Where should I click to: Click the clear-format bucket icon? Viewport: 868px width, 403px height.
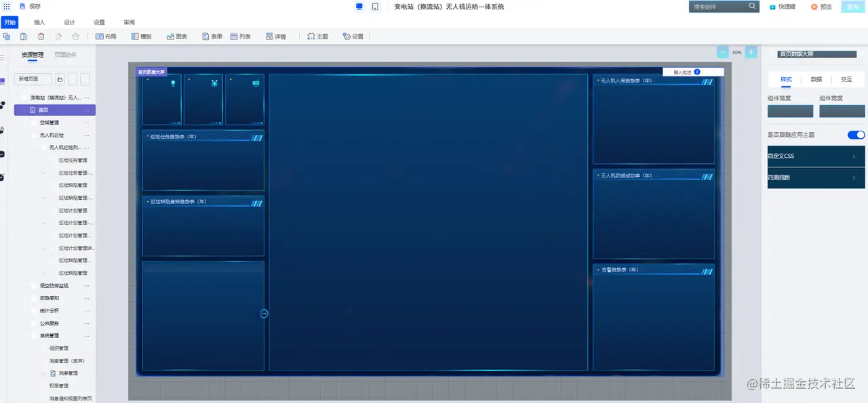tap(75, 36)
